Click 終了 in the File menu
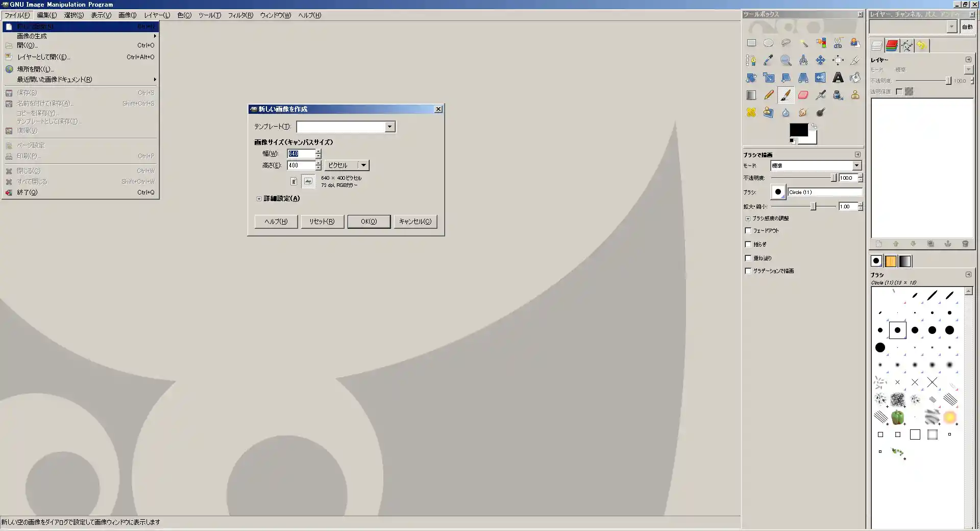Viewport: 980px width, 531px height. (27, 192)
